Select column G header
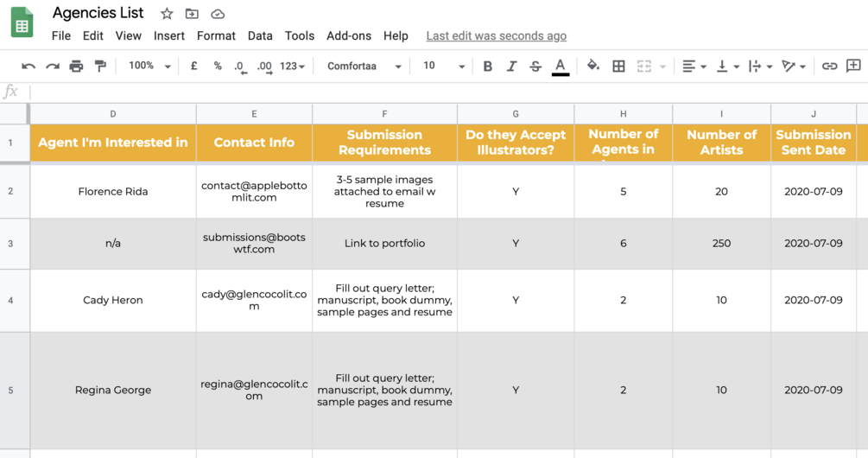 pos(516,114)
